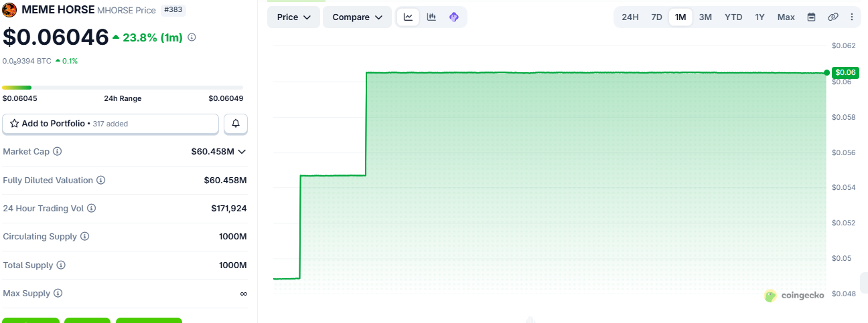Click the Fully Diluted Valuation info icon
Image resolution: width=868 pixels, height=323 pixels.
(100, 181)
